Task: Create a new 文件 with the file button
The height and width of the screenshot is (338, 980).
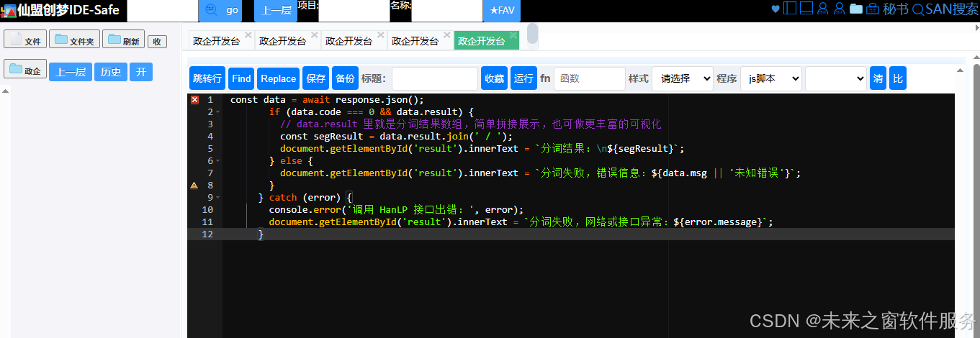Action: (25, 39)
